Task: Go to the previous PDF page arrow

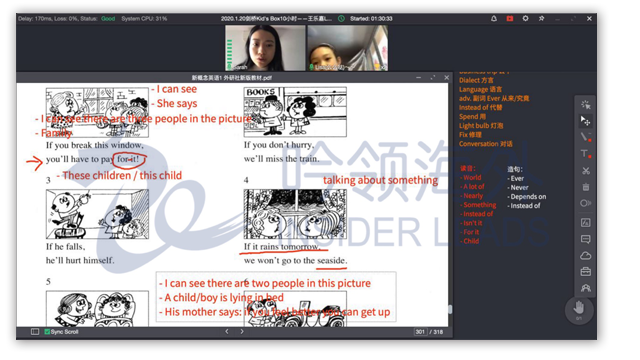Action: 227,331
